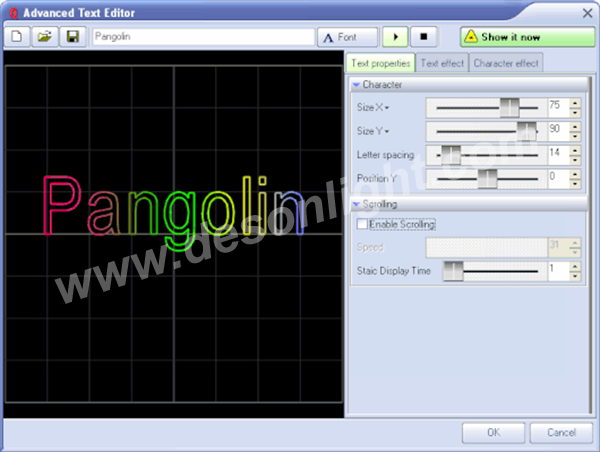The width and height of the screenshot is (600, 452).
Task: Open a saved text file
Action: 45,37
